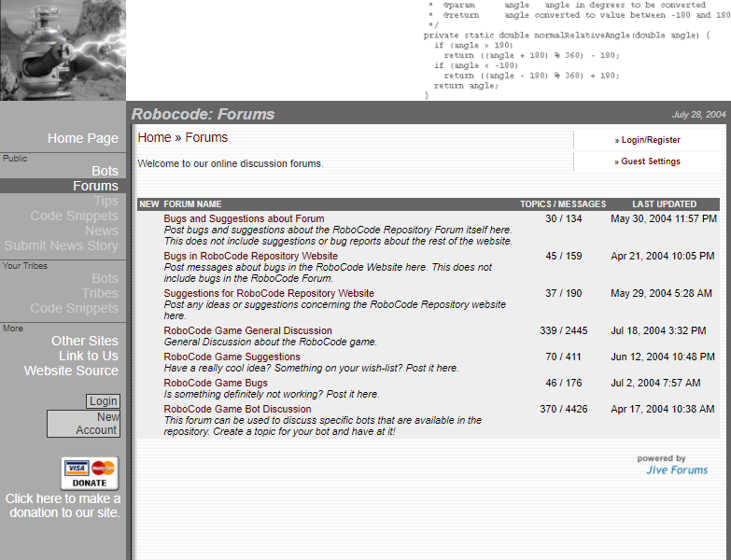
Task: Open Bugs and Suggestions about Forum
Action: coord(244,218)
